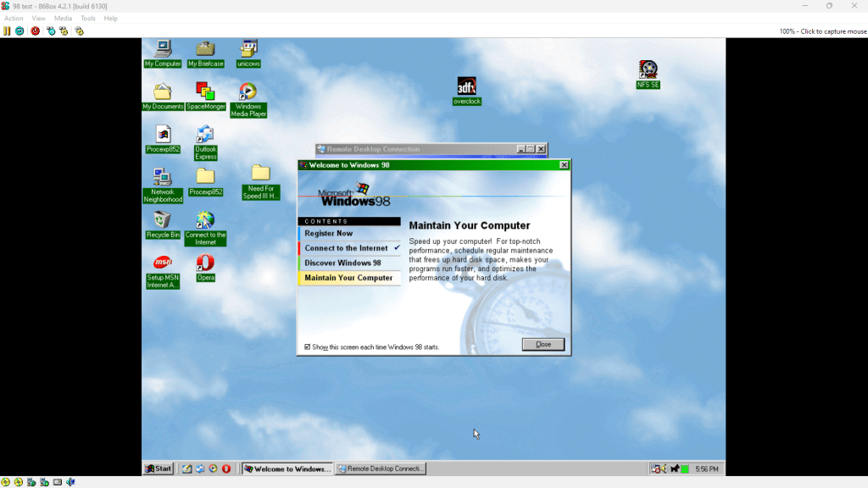The image size is (868, 488).
Task: Choose 'Discover Windows 98' from contents
Action: (x=342, y=263)
